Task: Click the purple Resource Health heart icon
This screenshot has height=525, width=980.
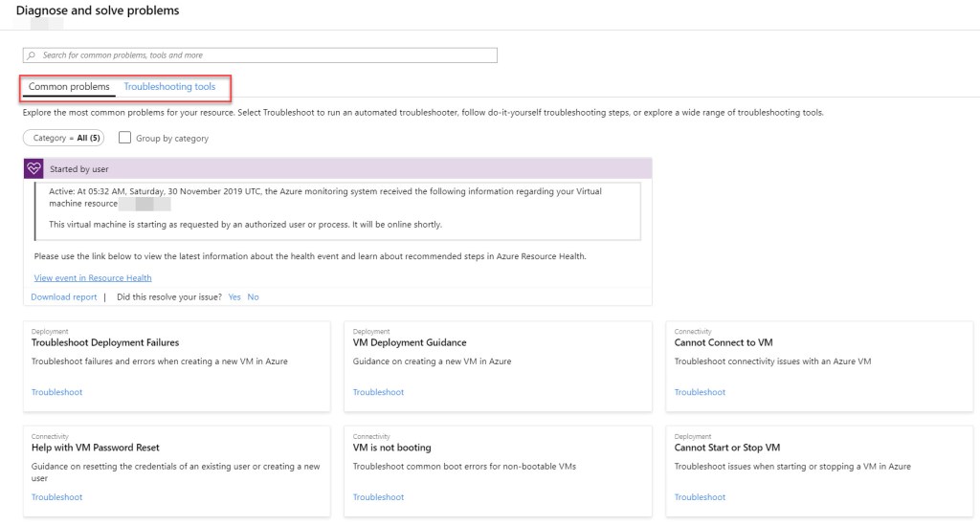Action: [x=34, y=169]
